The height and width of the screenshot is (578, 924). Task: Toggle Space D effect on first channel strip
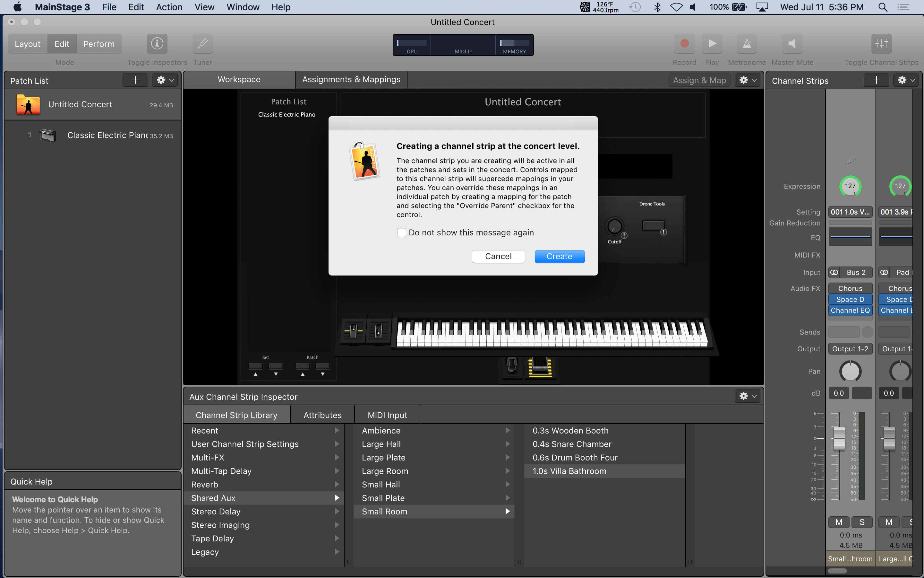pyautogui.click(x=850, y=299)
